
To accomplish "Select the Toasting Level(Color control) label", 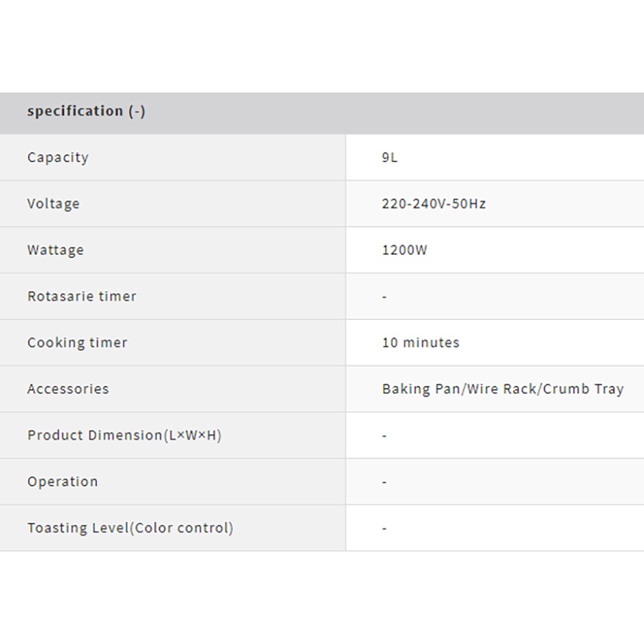I will [x=131, y=528].
